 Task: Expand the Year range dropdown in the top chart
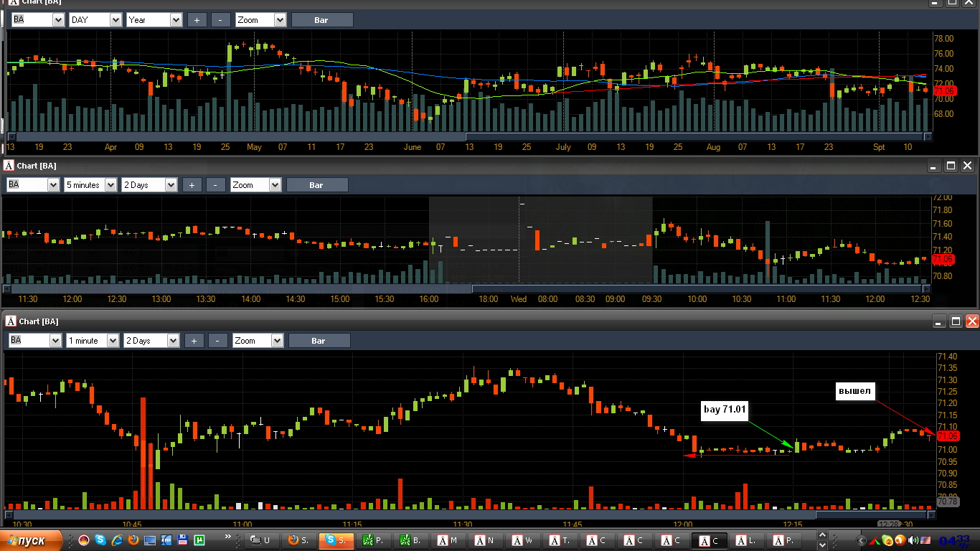[x=154, y=20]
